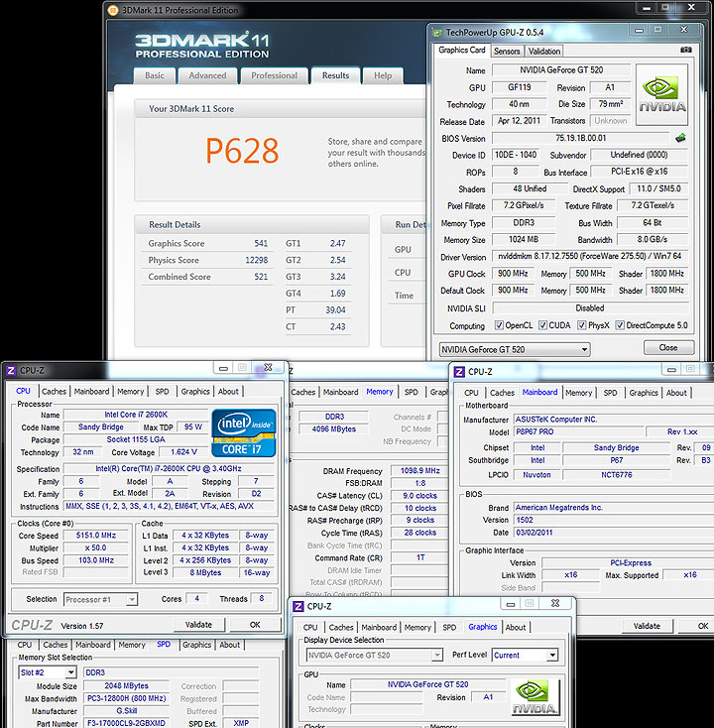Switch to the Advanced tab in 3DMark 11
Viewport: 714px width, 728px height.
tap(207, 75)
